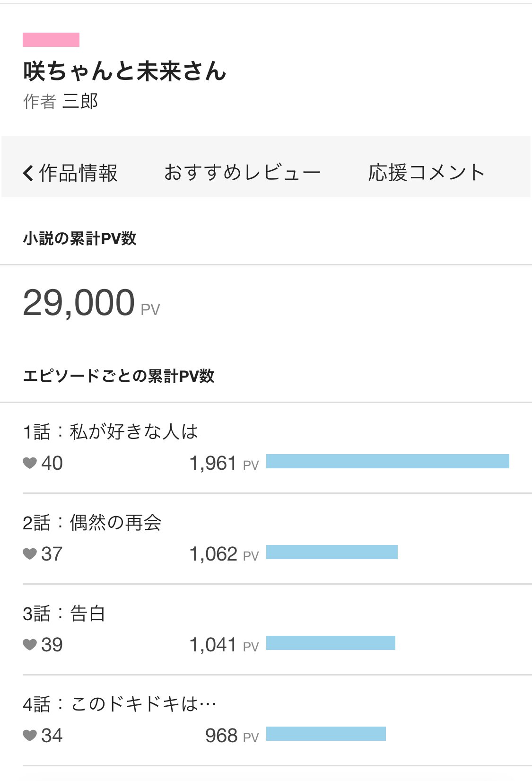Click the 29,000 PV total count
Screen dimensions: 532x781
tap(79, 303)
